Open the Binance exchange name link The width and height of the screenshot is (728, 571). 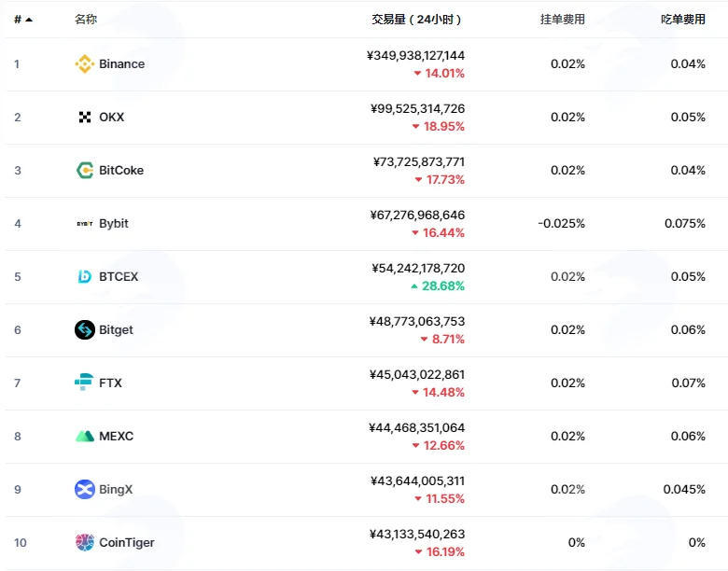click(121, 64)
